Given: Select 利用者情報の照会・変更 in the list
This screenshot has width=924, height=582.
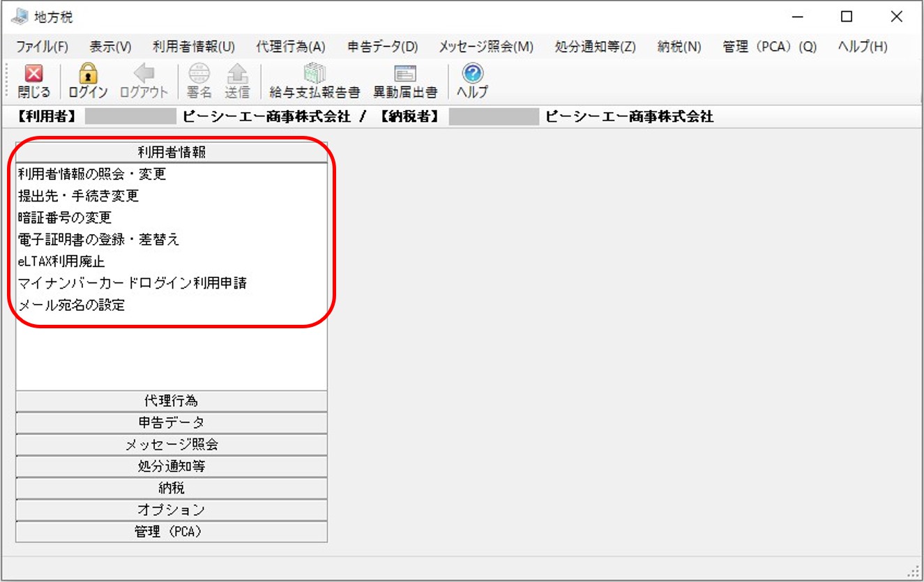Looking at the screenshot, I should coord(92,174).
